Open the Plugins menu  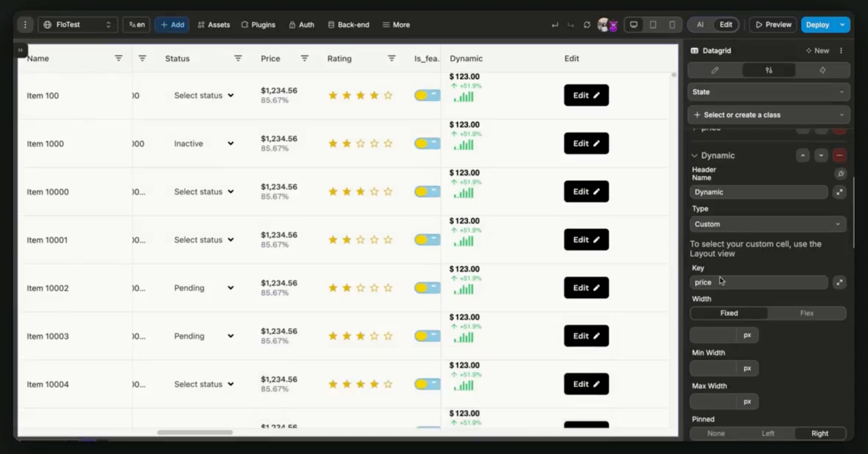pos(258,25)
